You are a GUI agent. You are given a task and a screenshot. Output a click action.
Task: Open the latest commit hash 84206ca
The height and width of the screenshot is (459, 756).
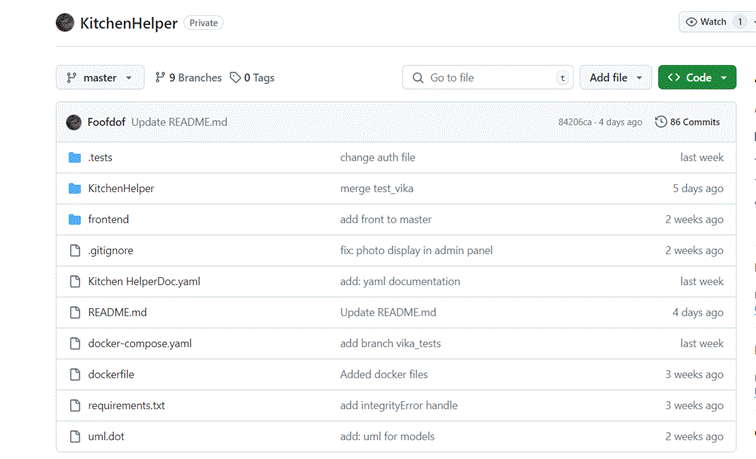(576, 122)
